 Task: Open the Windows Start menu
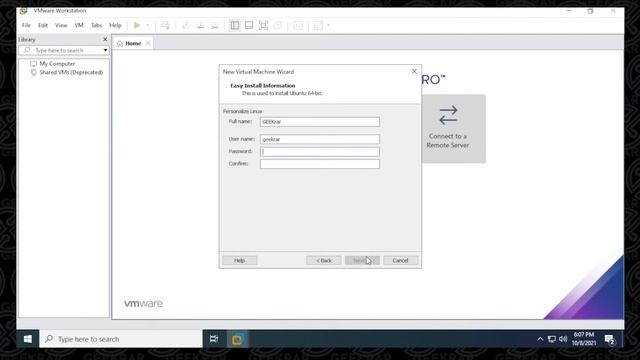click(x=28, y=339)
